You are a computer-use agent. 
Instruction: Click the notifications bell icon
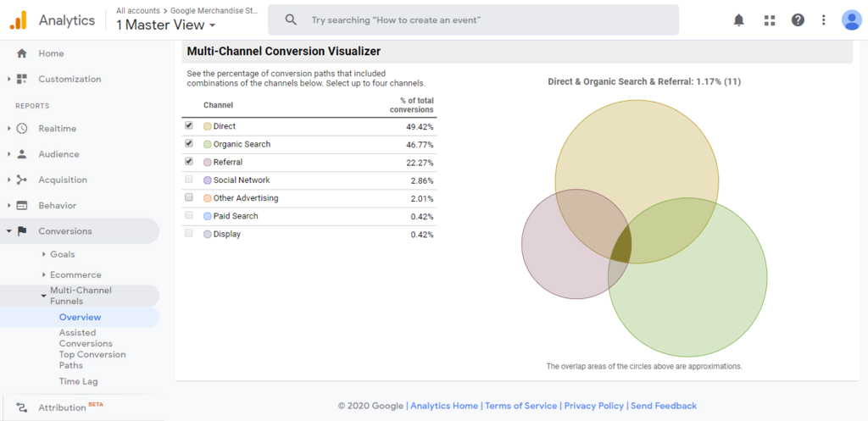[x=739, y=20]
